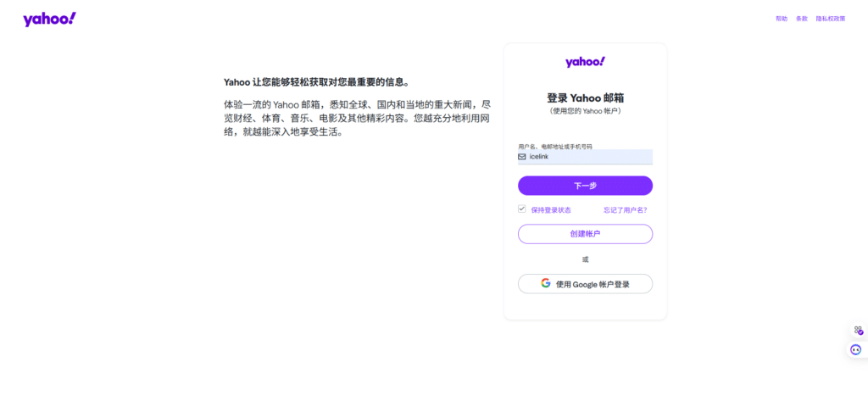Click the bold headline starting Yahoo 让您能够
Image resolution: width=868 pixels, height=412 pixels.
tap(317, 82)
